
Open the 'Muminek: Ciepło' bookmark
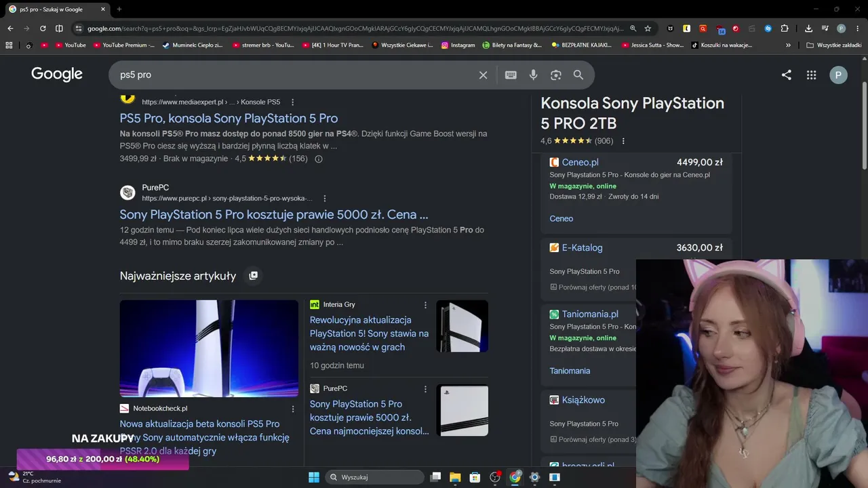(193, 45)
